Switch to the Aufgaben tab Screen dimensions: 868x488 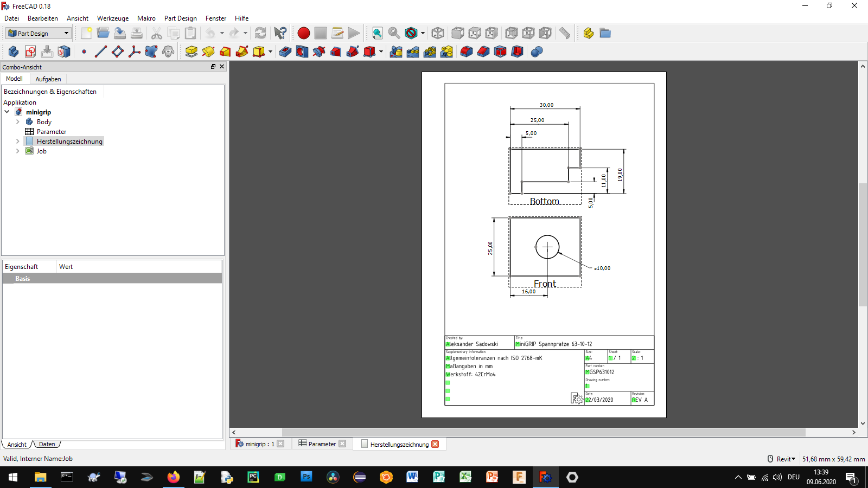pos(48,79)
